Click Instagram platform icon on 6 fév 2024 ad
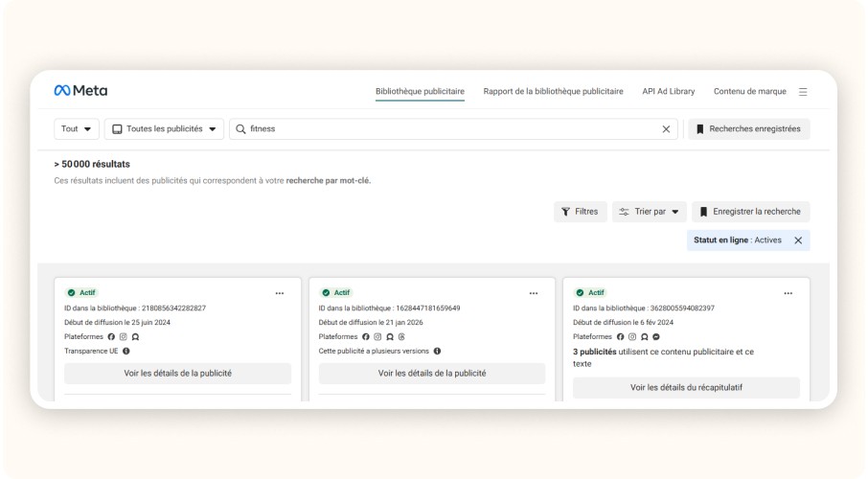This screenshot has width=868, height=479. tap(632, 336)
